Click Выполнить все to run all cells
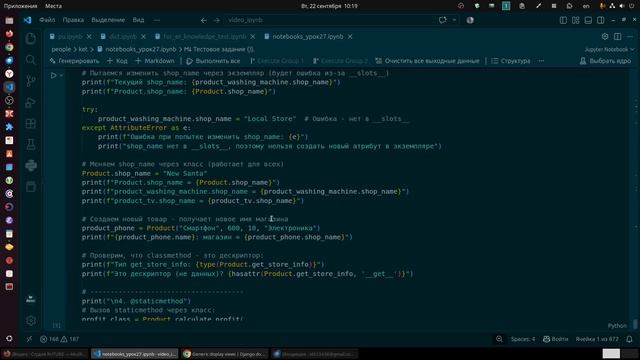 pyautogui.click(x=213, y=61)
